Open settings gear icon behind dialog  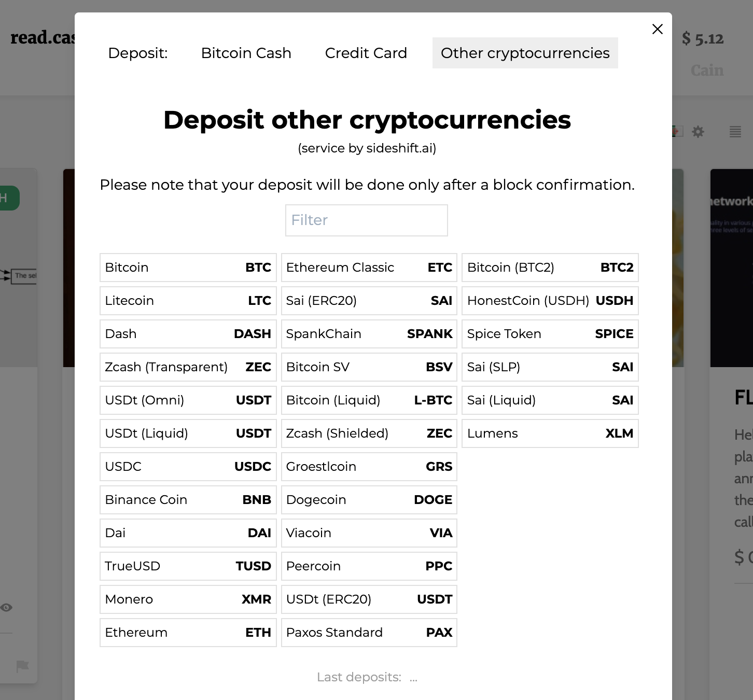click(x=698, y=132)
